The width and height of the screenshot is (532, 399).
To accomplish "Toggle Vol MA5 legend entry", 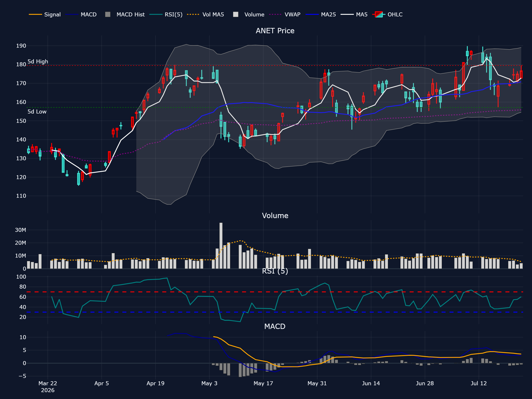I will (205, 14).
